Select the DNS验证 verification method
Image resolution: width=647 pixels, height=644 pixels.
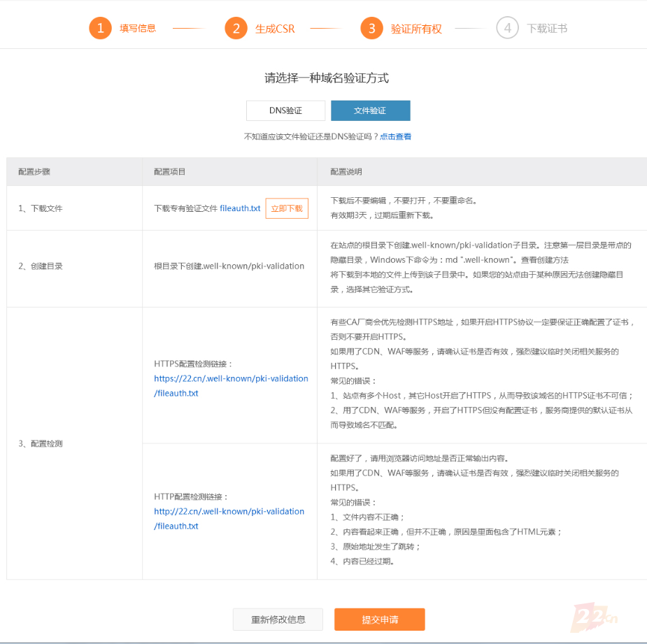point(285,110)
